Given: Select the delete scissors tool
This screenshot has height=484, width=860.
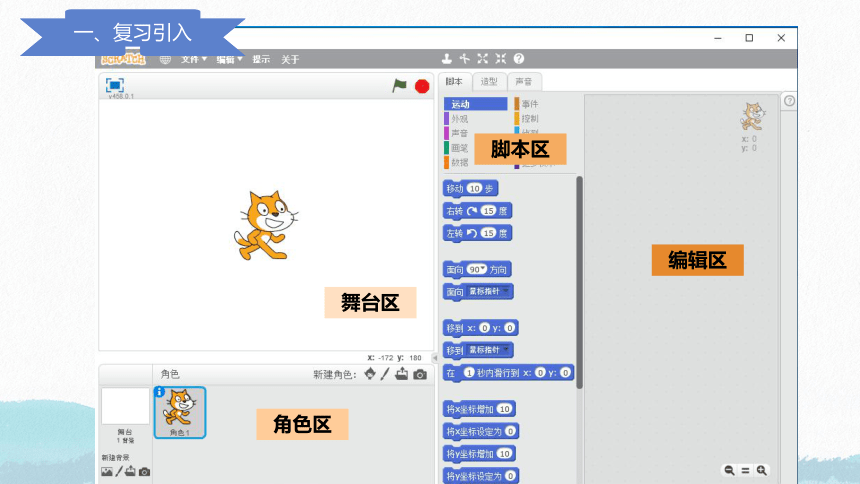Looking at the screenshot, I should pyautogui.click(x=465, y=58).
